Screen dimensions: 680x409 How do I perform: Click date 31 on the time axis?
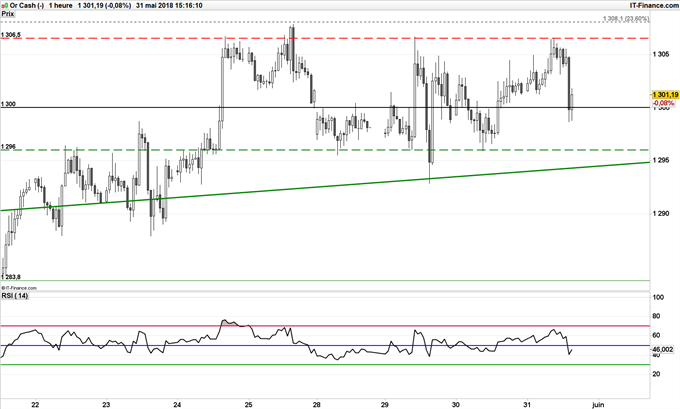click(526, 405)
